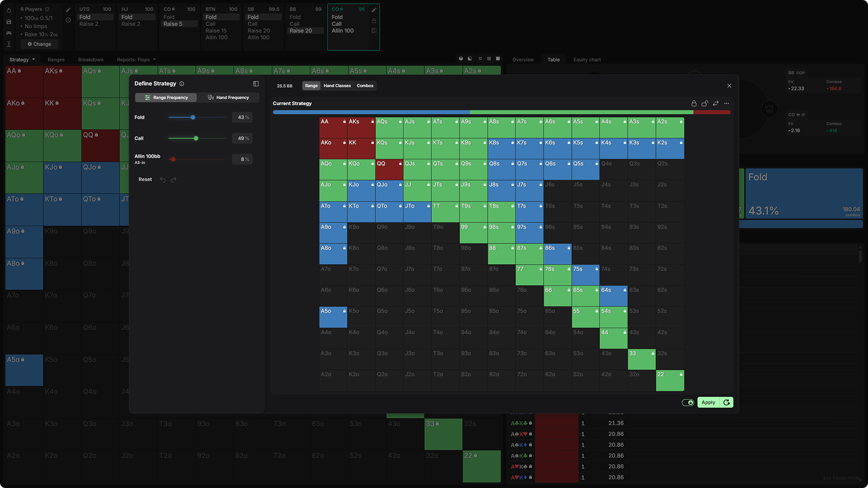Click the swap arrows icon in Current Strategy
Viewport: 868px width, 488px height.
[716, 104]
